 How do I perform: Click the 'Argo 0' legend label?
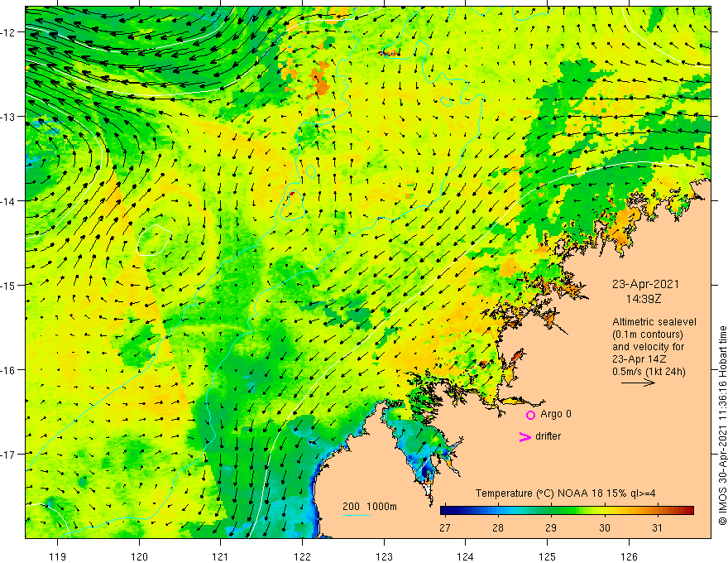556,414
